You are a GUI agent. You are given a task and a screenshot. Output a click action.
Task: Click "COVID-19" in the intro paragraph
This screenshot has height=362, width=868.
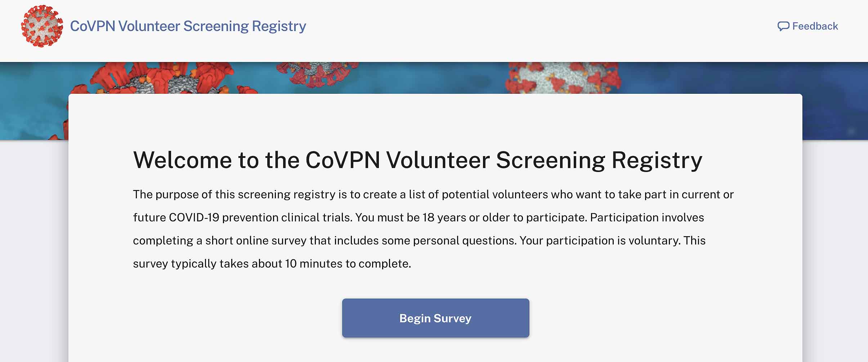pyautogui.click(x=194, y=218)
